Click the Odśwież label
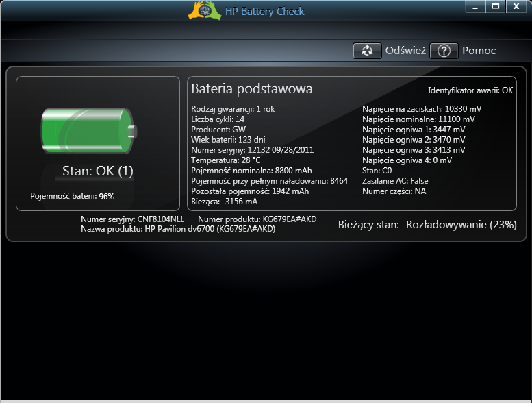 (405, 51)
